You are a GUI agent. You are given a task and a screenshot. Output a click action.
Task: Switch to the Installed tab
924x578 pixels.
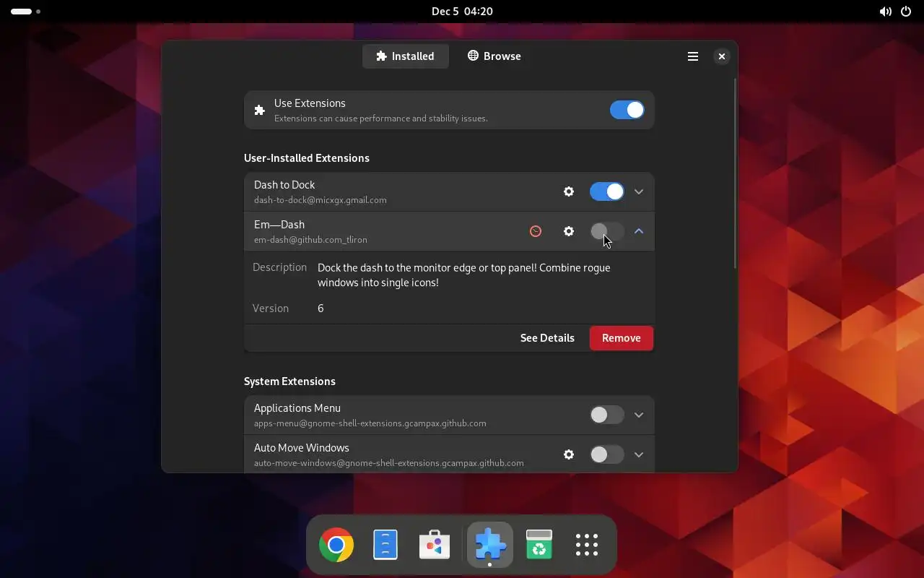[x=406, y=56]
